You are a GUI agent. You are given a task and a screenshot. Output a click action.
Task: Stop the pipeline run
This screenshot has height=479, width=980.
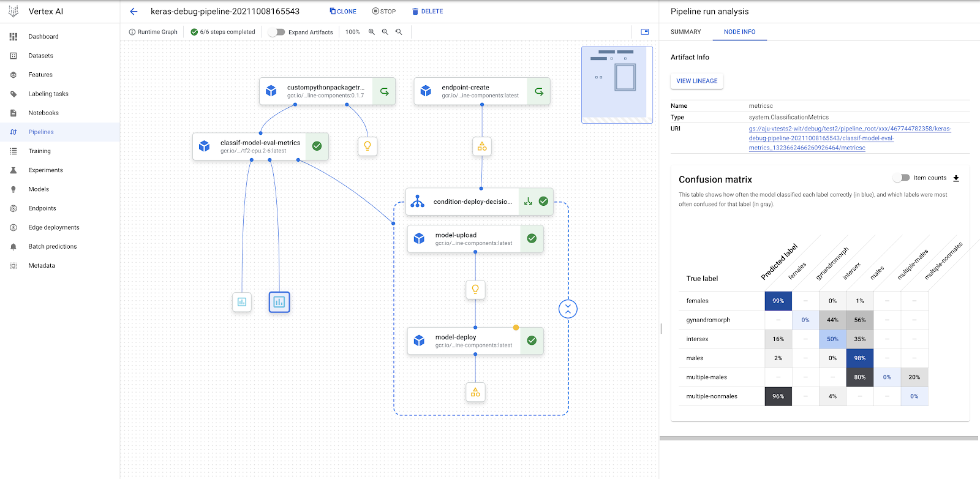coord(384,11)
